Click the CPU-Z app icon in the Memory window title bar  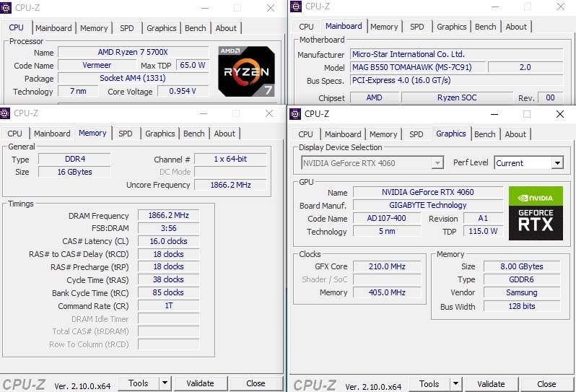[4, 113]
